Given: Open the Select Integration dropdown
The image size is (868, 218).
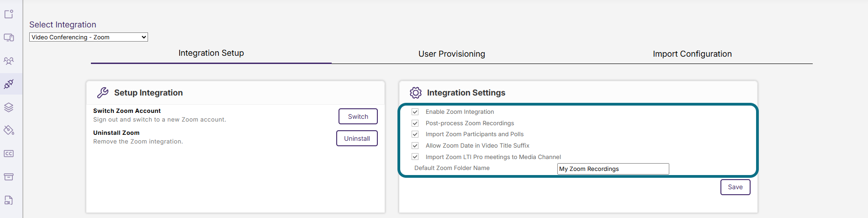Looking at the screenshot, I should coord(89,37).
